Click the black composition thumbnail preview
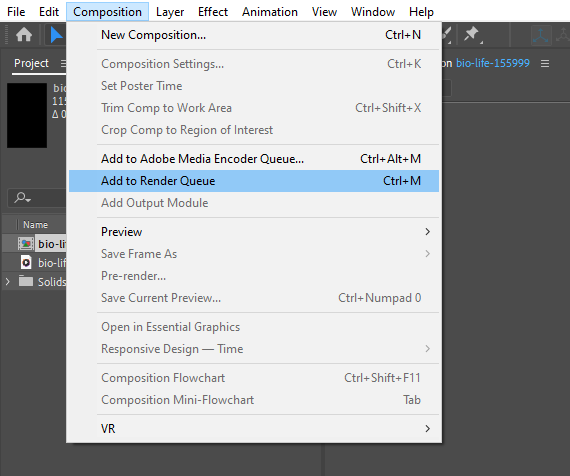 point(27,115)
